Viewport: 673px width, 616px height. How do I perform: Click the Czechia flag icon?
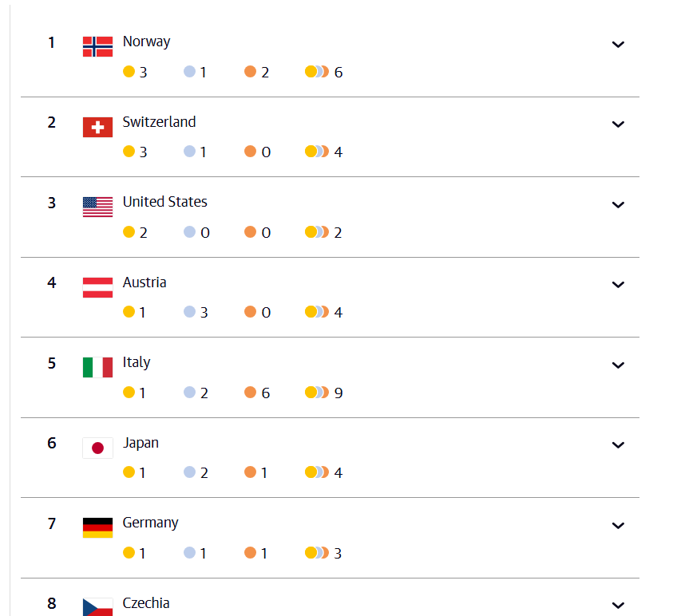click(97, 607)
